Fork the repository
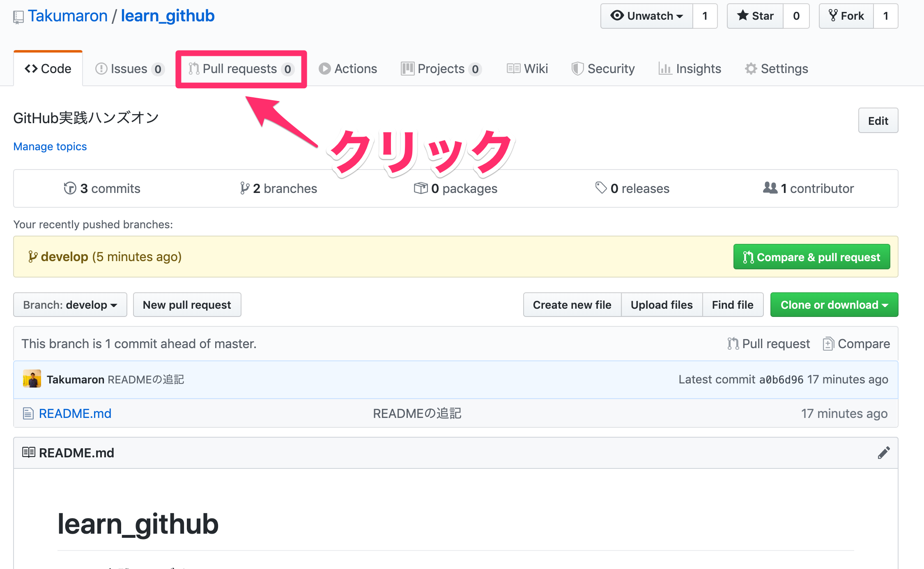924x569 pixels. coord(846,16)
